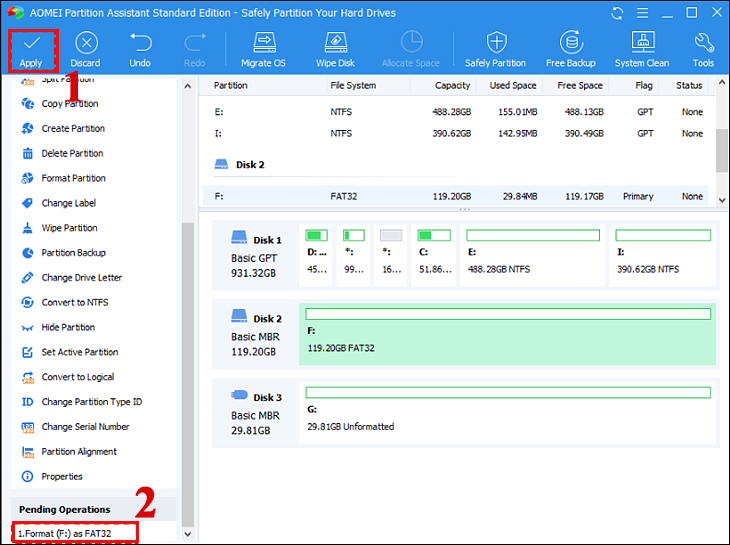Image resolution: width=730 pixels, height=545 pixels.
Task: Open the Tools wrench menu
Action: (703, 50)
